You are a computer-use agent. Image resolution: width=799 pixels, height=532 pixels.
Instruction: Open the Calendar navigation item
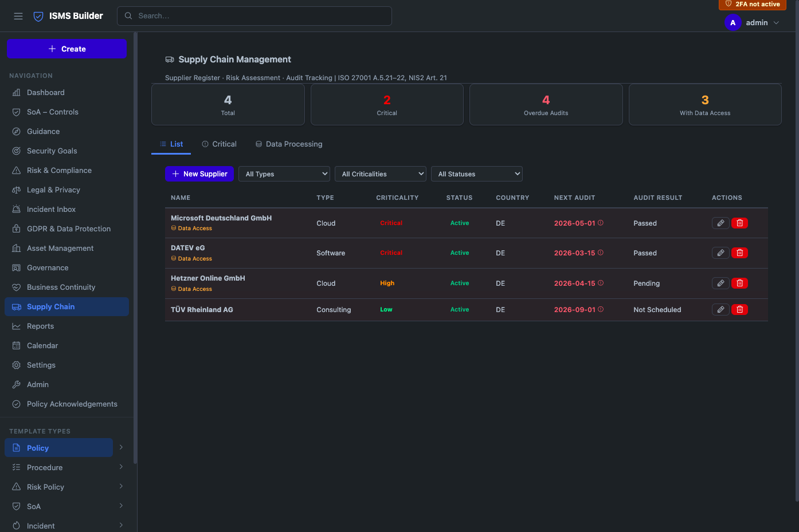(x=66, y=346)
